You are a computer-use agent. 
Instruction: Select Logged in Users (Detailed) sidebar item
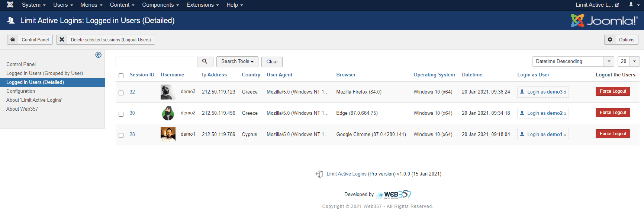pos(52,82)
